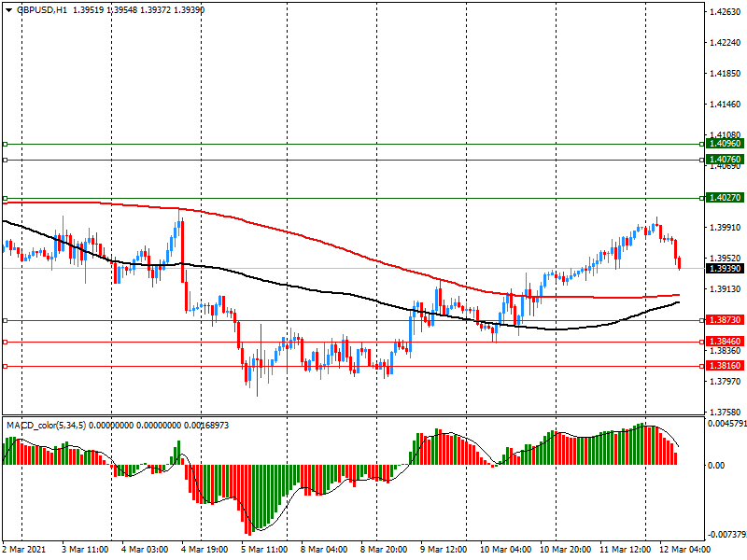Screen dimensions: 747x560
Task: Click the 1.38730 red level price label
Action: 725,320
